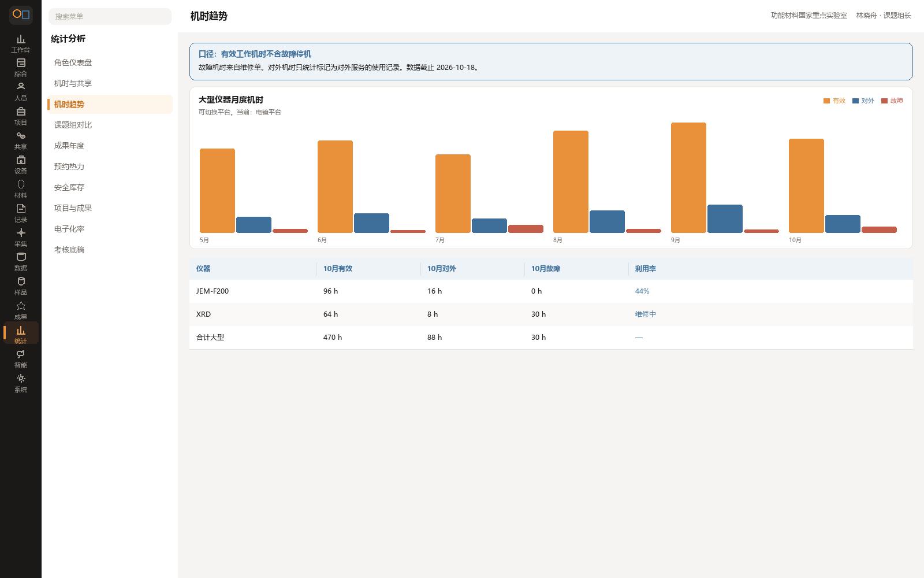924x578 pixels.
Task: Click the 搜索菜单 search field
Action: coord(110,16)
